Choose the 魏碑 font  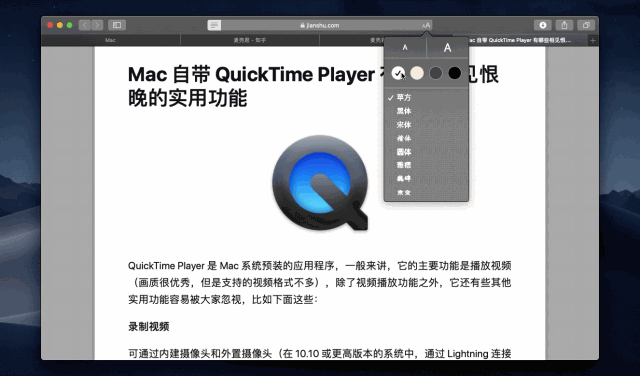click(426, 179)
